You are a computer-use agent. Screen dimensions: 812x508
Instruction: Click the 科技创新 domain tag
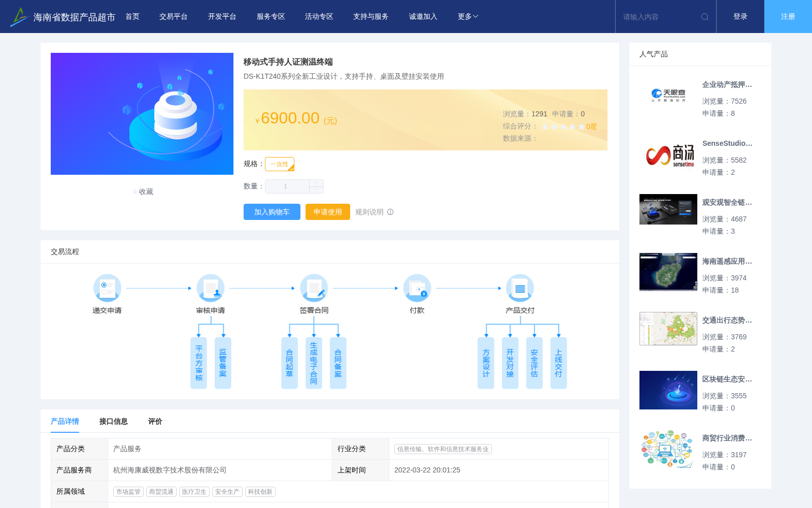pos(260,492)
